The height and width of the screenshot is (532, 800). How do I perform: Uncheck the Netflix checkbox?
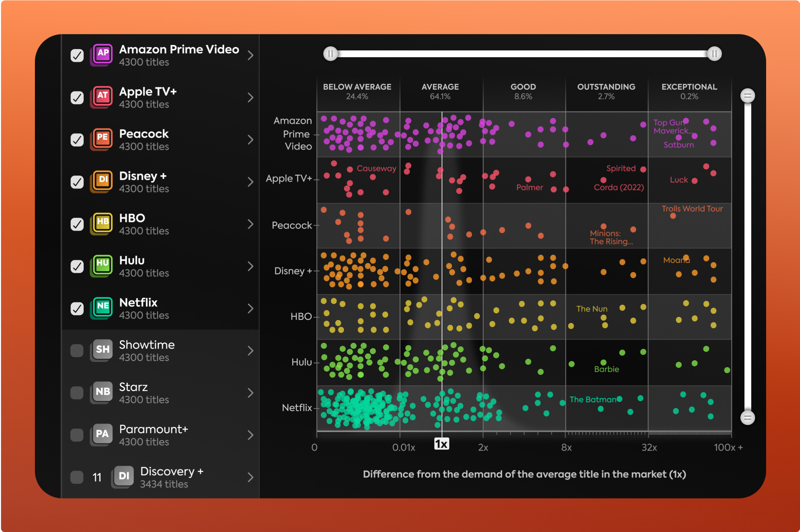coord(77,308)
